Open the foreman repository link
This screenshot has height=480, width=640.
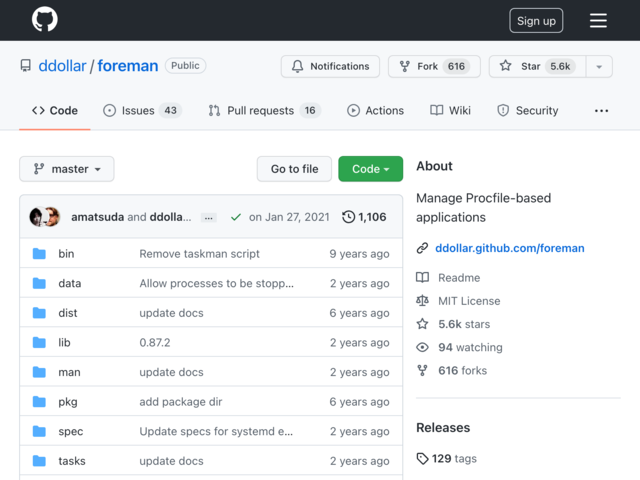128,66
